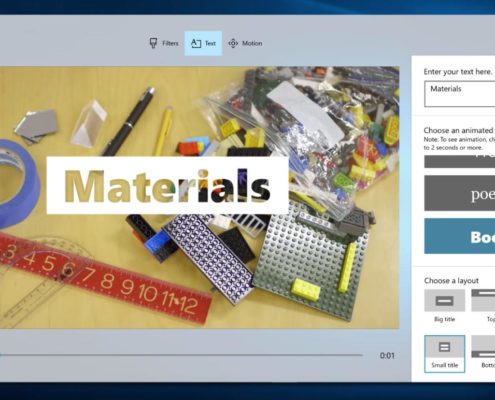Click the Materials text input field
The height and width of the screenshot is (400, 495).
coord(460,94)
